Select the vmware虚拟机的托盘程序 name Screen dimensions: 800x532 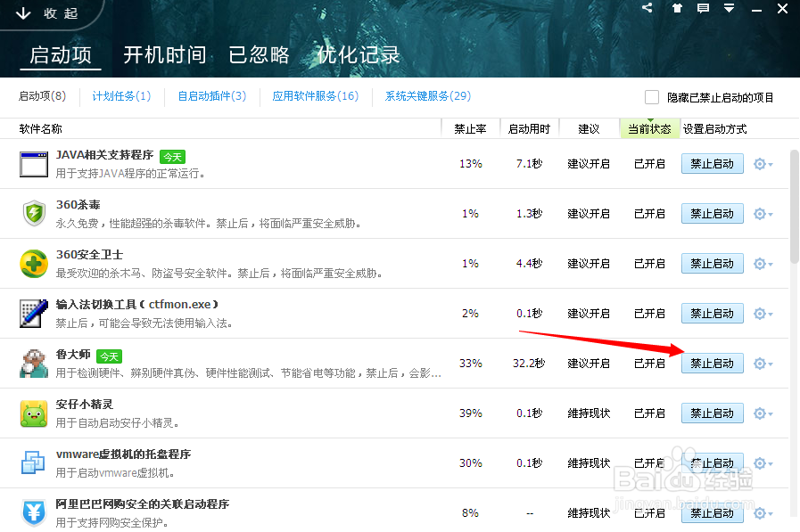coord(123,454)
